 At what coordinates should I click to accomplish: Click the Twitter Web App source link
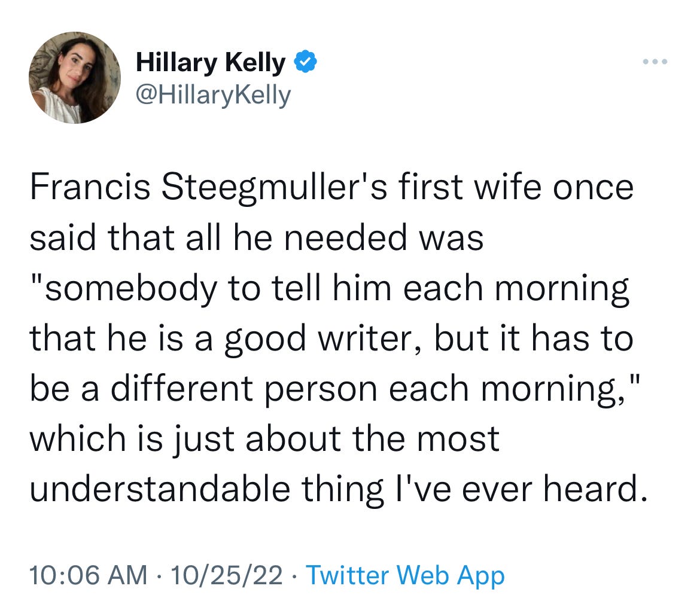(405, 575)
